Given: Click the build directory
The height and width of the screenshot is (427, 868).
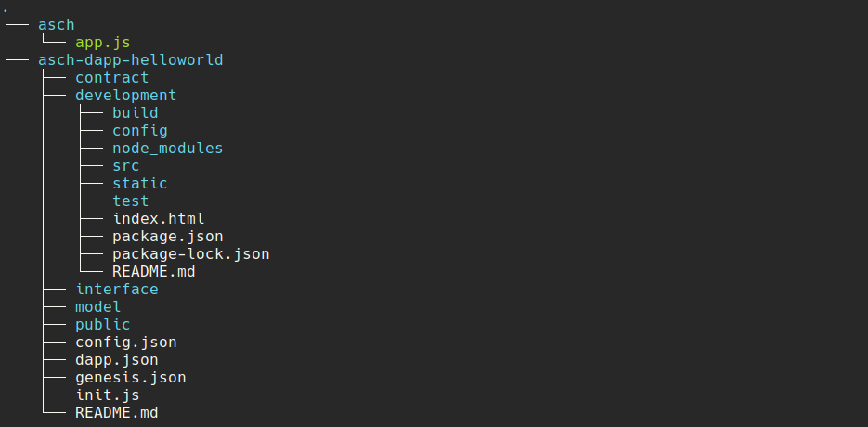Looking at the screenshot, I should tap(135, 113).
